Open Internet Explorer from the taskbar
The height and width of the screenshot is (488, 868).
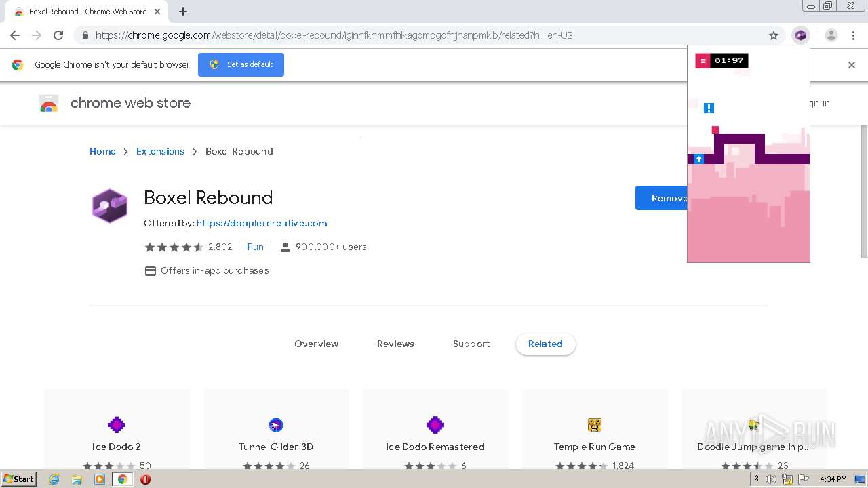coord(54,479)
